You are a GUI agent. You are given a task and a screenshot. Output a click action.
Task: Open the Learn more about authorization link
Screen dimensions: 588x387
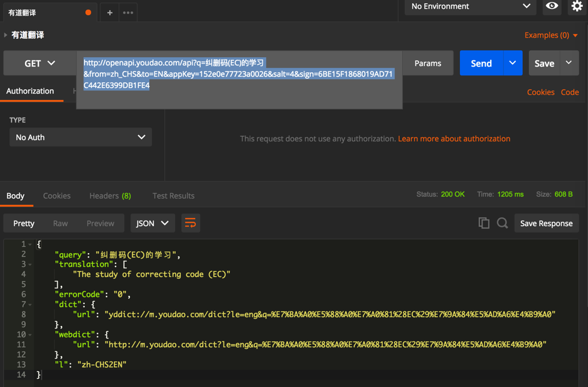454,139
